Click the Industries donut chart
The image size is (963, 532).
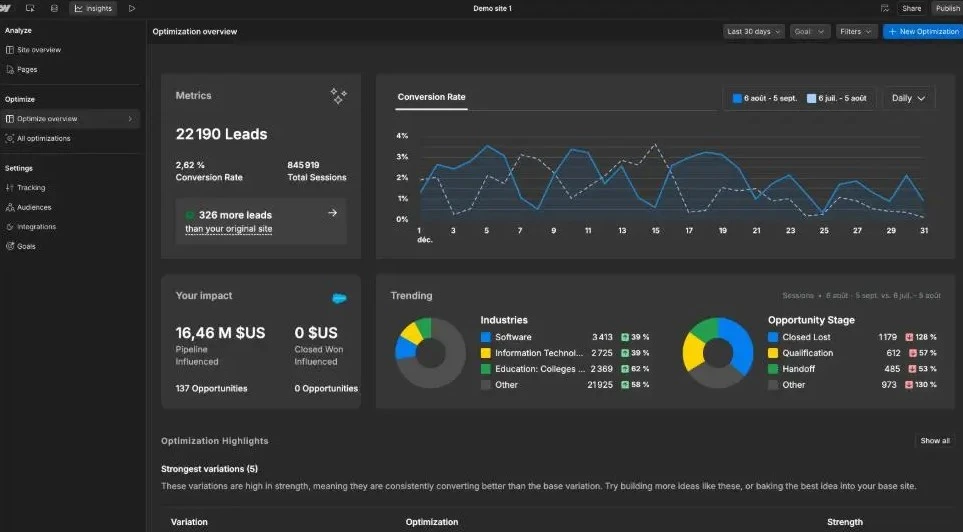click(431, 353)
